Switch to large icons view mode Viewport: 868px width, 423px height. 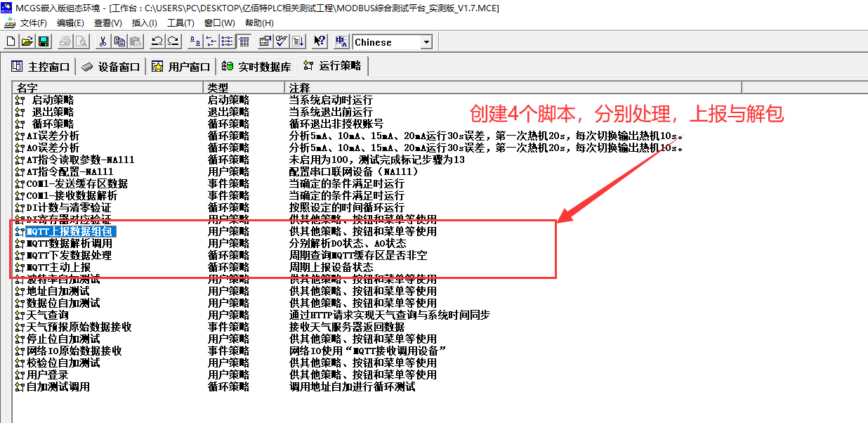pyautogui.click(x=196, y=41)
